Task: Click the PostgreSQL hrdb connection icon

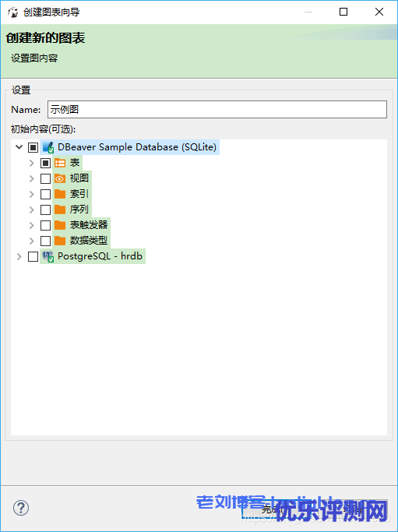Action: coord(48,257)
